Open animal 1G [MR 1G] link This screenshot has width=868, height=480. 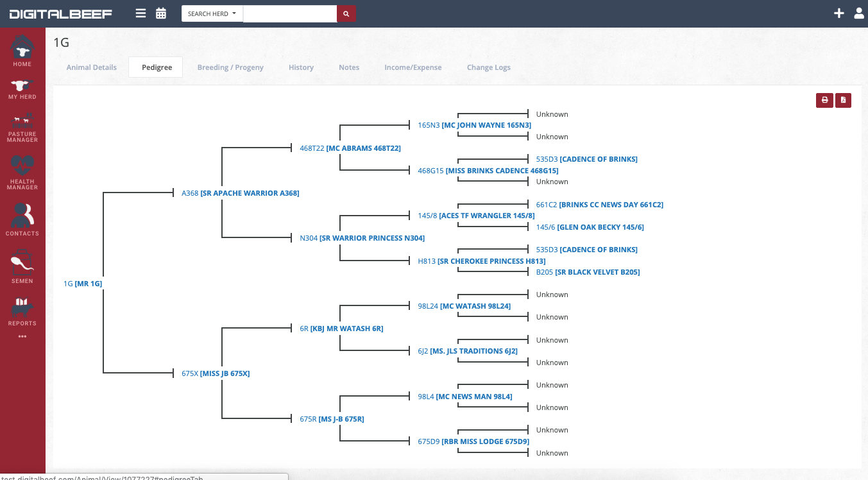pyautogui.click(x=83, y=284)
